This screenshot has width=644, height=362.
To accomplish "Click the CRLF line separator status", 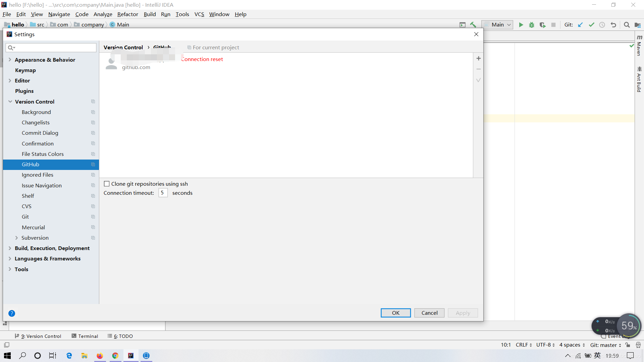I will [524, 345].
